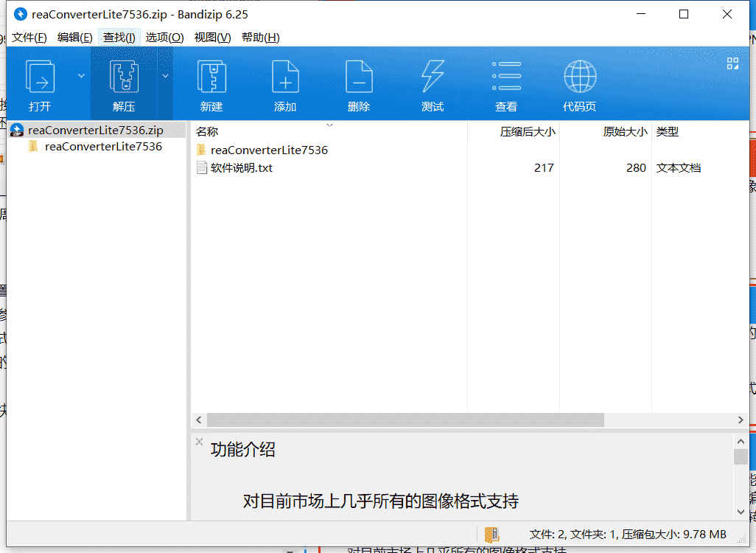Click the 文本文档 type cell
The image size is (756, 553).
pyautogui.click(x=679, y=168)
